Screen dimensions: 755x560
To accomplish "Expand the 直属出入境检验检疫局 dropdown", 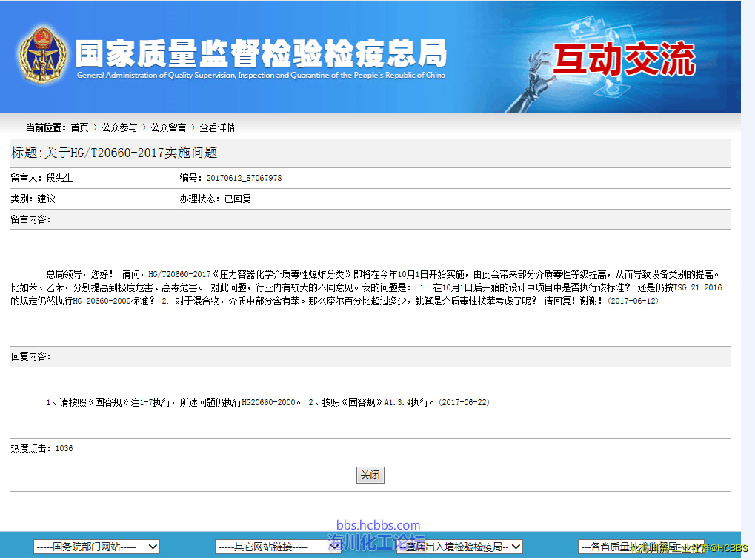I will [x=459, y=547].
